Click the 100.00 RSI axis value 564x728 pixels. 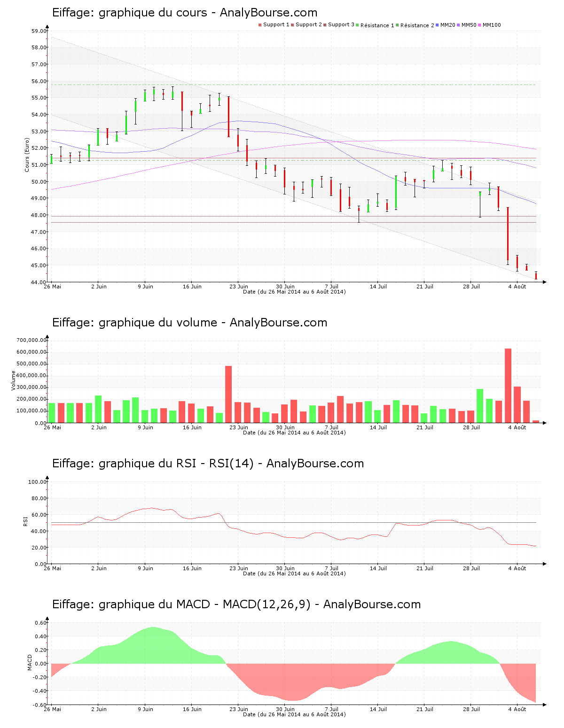click(37, 482)
